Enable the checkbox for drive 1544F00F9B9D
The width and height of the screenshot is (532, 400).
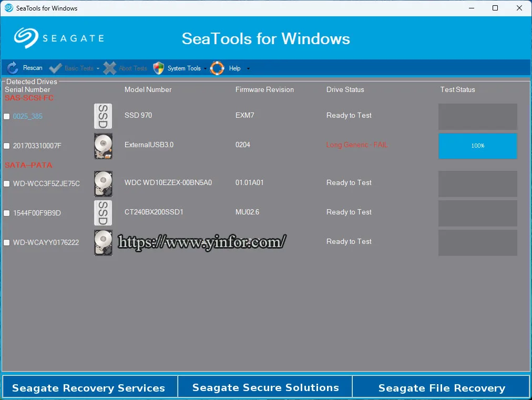[7, 213]
